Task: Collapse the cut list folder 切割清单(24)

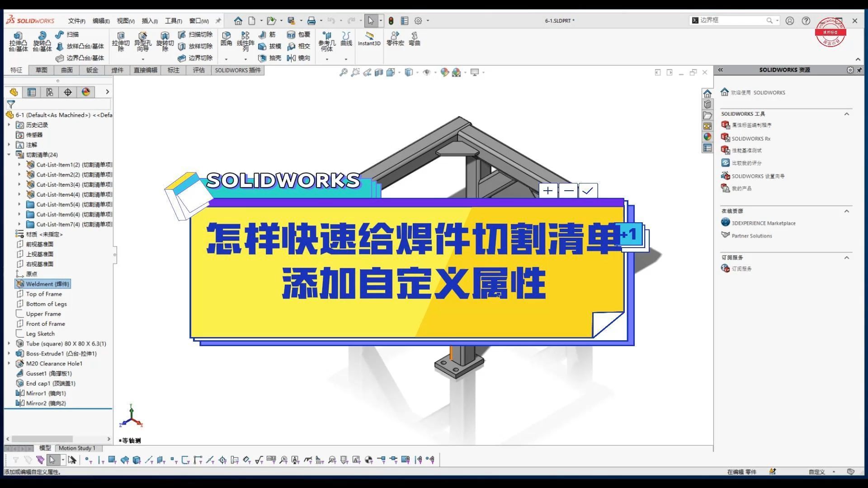Action: point(9,155)
